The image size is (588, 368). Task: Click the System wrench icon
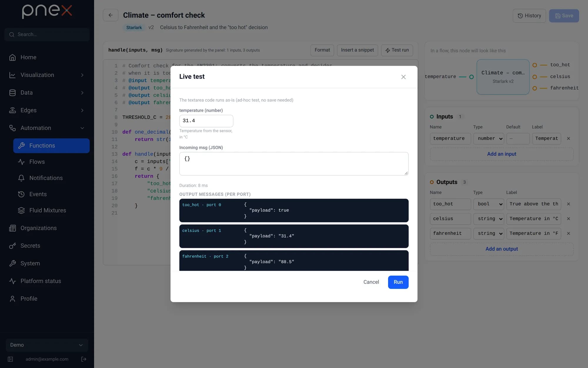point(12,263)
